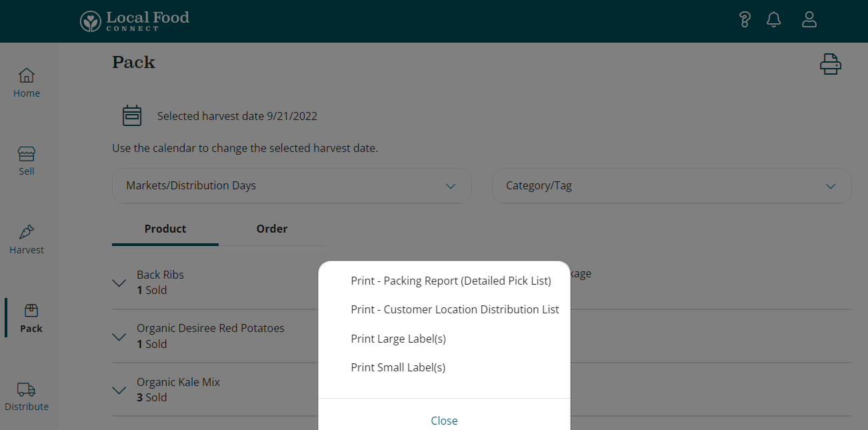Navigate to Harvest in sidebar
This screenshot has height=430, width=868.
coord(27,239)
